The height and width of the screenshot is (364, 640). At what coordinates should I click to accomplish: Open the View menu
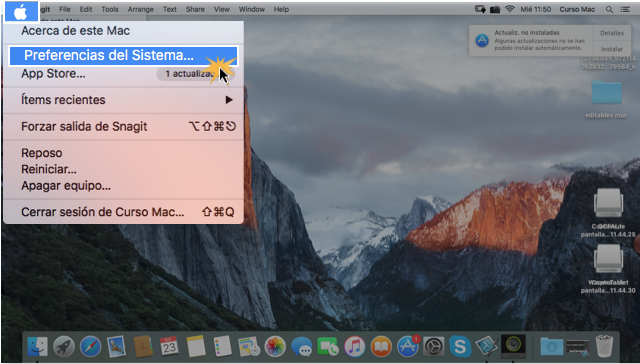click(x=222, y=9)
